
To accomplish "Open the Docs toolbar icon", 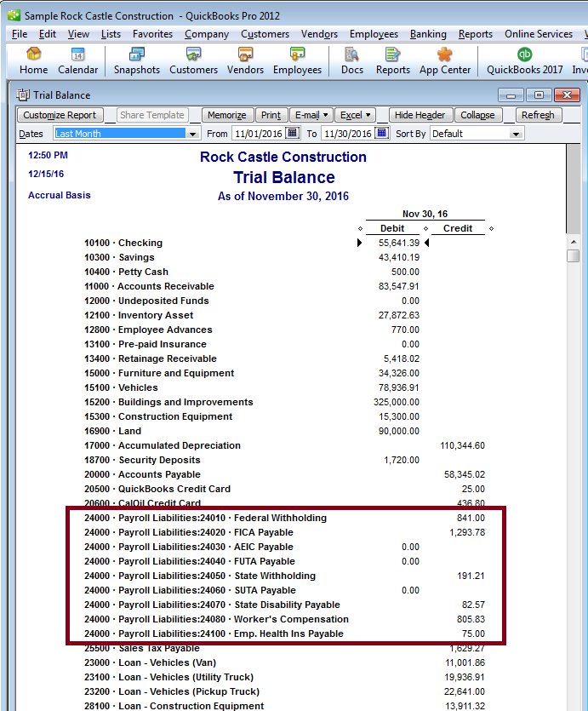I will pos(352,60).
